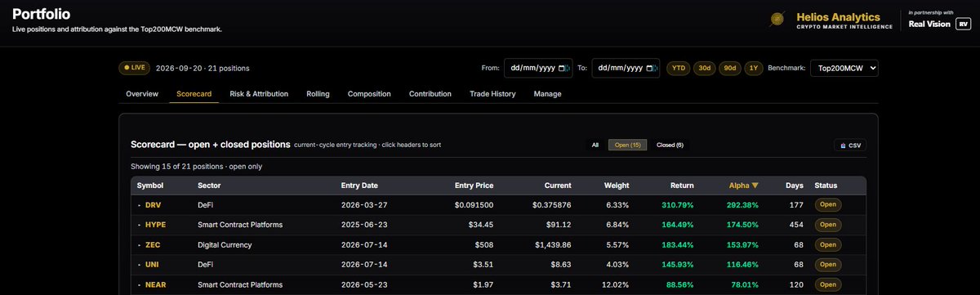Image resolution: width=980 pixels, height=295 pixels.
Task: Expand the DRV row arrow
Action: 139,205
